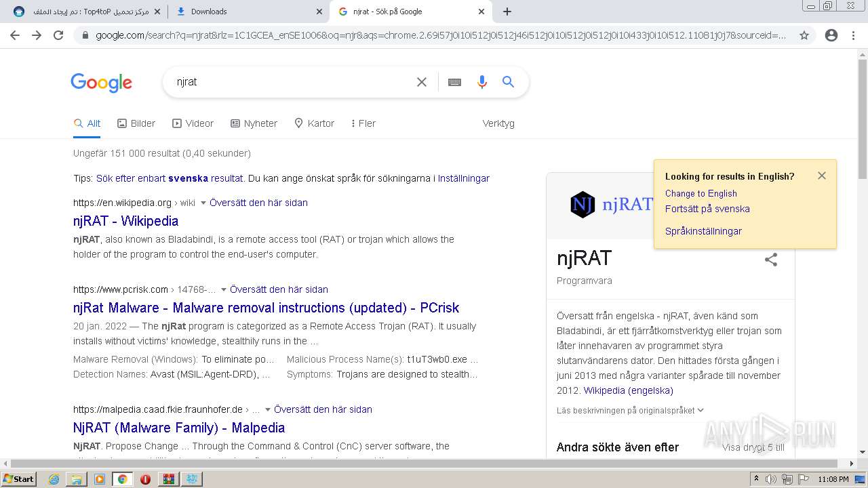
Task: Show hidden tray icons arrow
Action: coord(757,479)
